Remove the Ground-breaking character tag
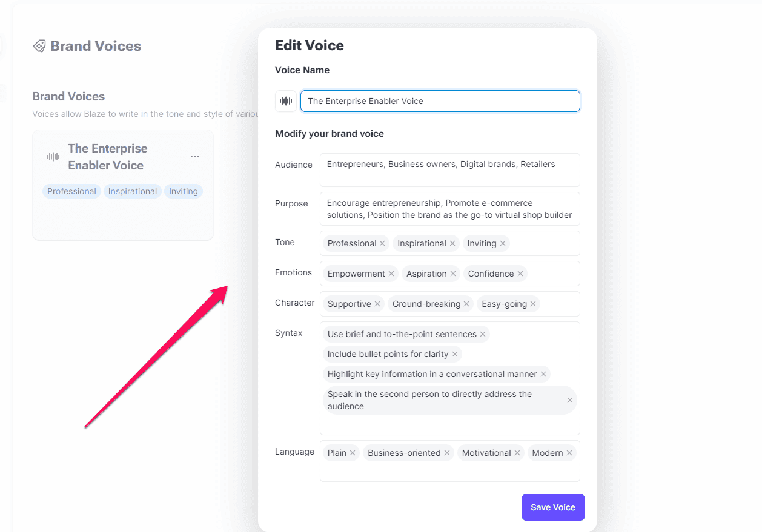Viewport: 762px width, 532px height. coord(466,304)
